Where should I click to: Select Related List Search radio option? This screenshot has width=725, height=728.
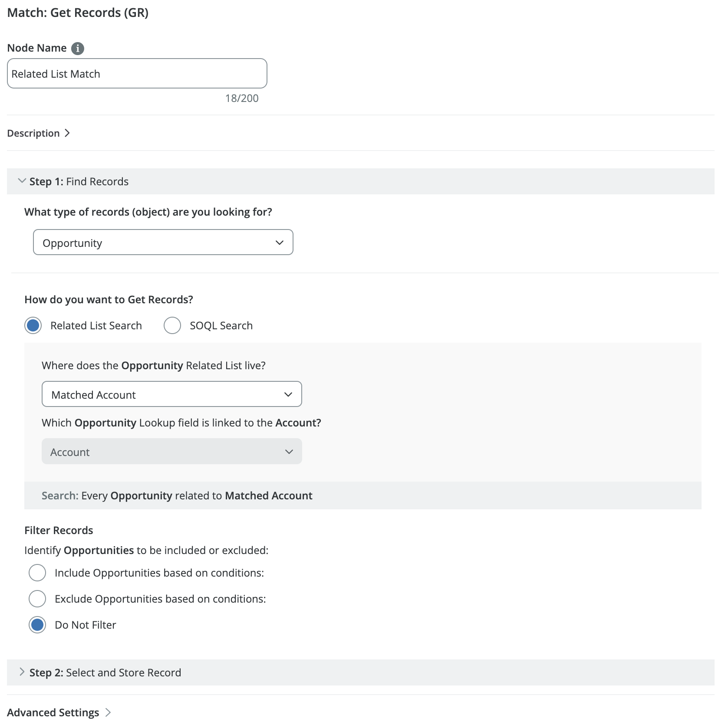coord(33,325)
